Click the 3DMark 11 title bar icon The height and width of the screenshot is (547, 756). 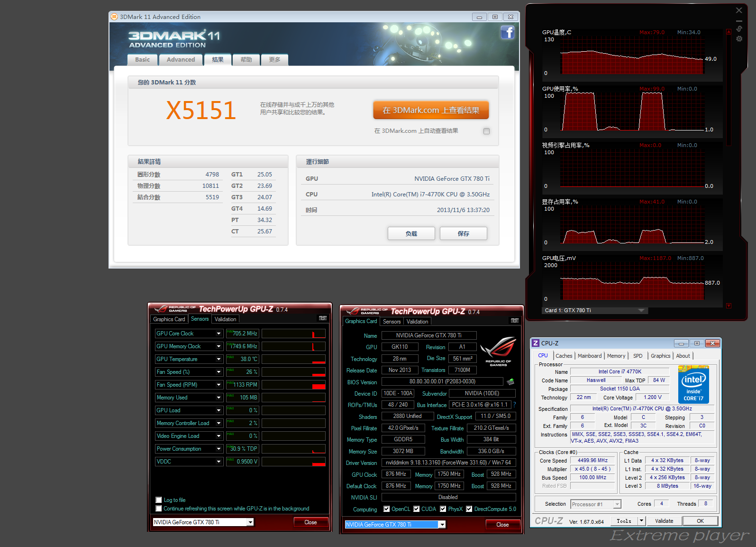(114, 17)
